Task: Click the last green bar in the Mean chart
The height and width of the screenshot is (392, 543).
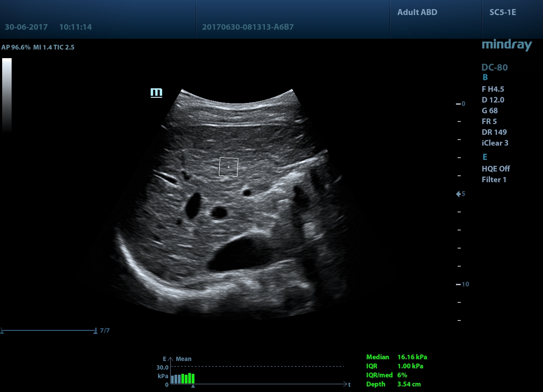Action: pyautogui.click(x=193, y=379)
